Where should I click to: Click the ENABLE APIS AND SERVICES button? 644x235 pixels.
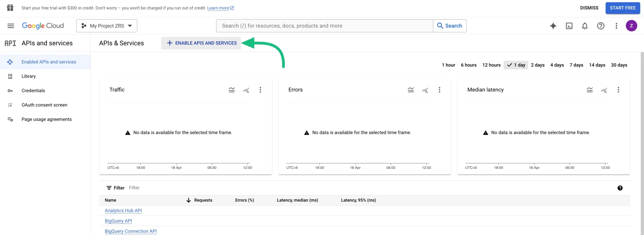[x=200, y=43]
